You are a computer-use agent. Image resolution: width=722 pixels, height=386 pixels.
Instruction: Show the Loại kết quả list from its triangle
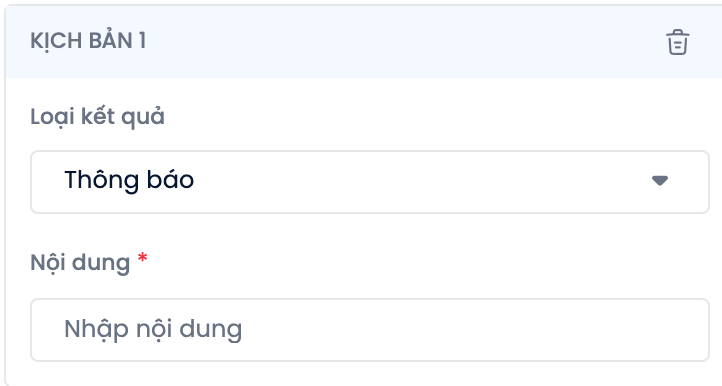tap(660, 181)
